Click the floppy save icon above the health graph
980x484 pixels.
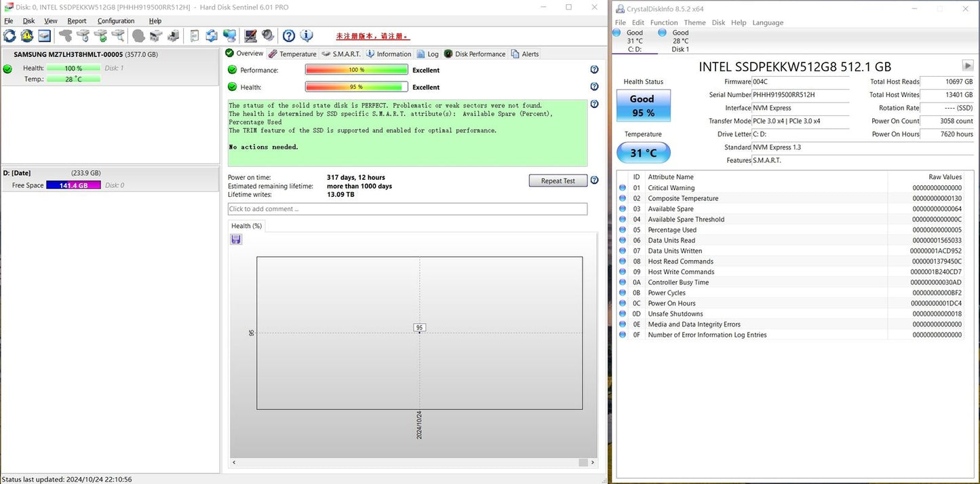[236, 239]
